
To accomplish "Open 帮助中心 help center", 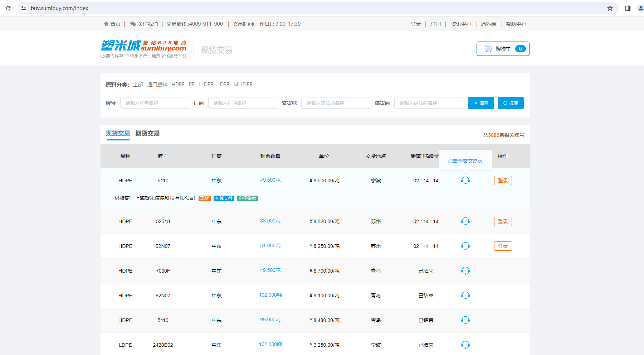I will pyautogui.click(x=516, y=24).
